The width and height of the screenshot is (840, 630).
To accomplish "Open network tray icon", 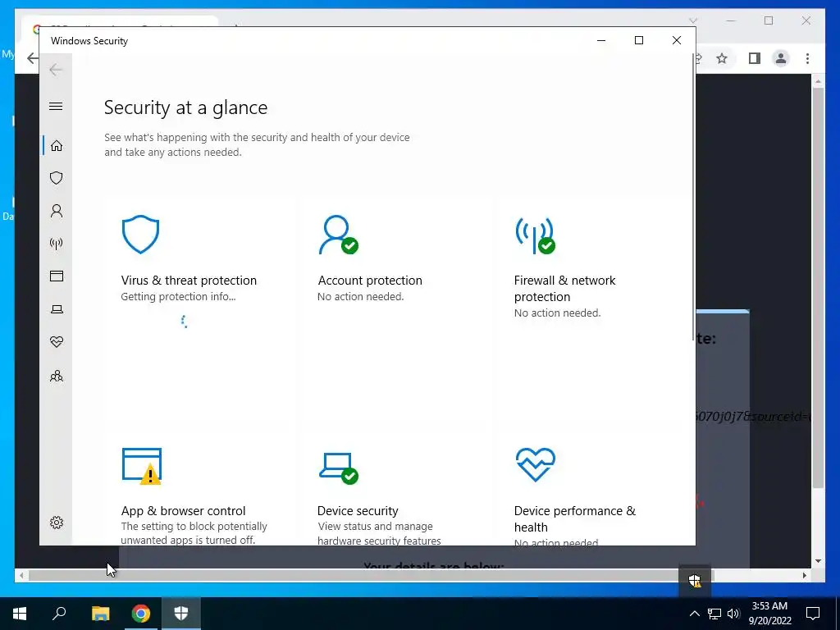I will pyautogui.click(x=714, y=614).
